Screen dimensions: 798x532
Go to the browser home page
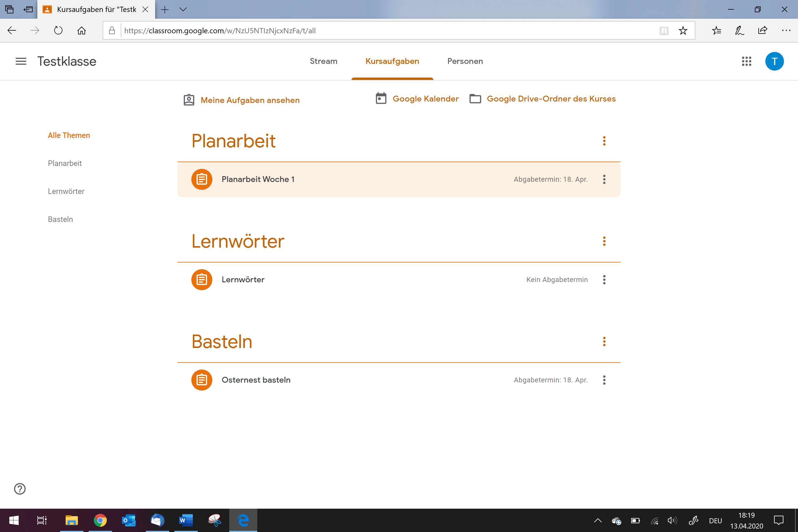click(81, 31)
